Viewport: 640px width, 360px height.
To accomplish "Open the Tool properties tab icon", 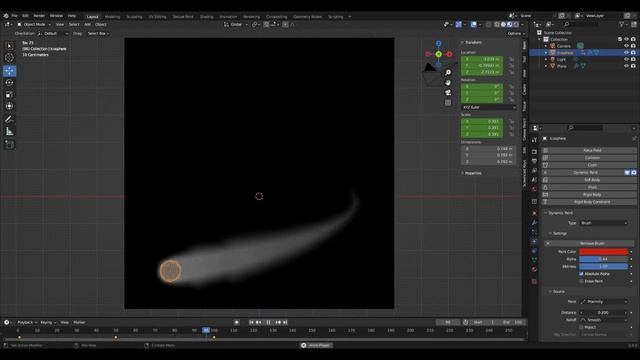I will click(x=534, y=140).
